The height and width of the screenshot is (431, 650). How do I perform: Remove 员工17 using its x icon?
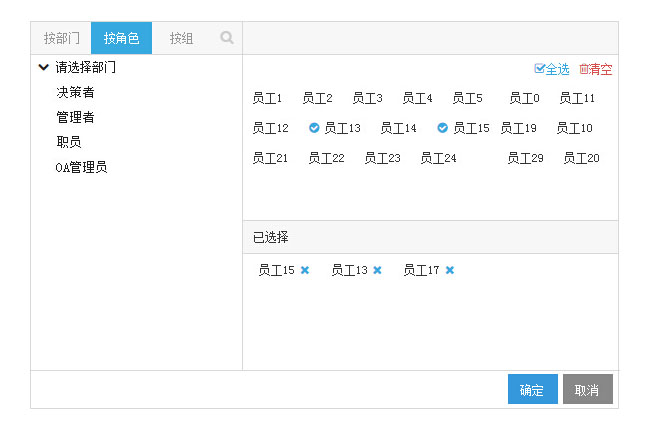pyautogui.click(x=450, y=270)
